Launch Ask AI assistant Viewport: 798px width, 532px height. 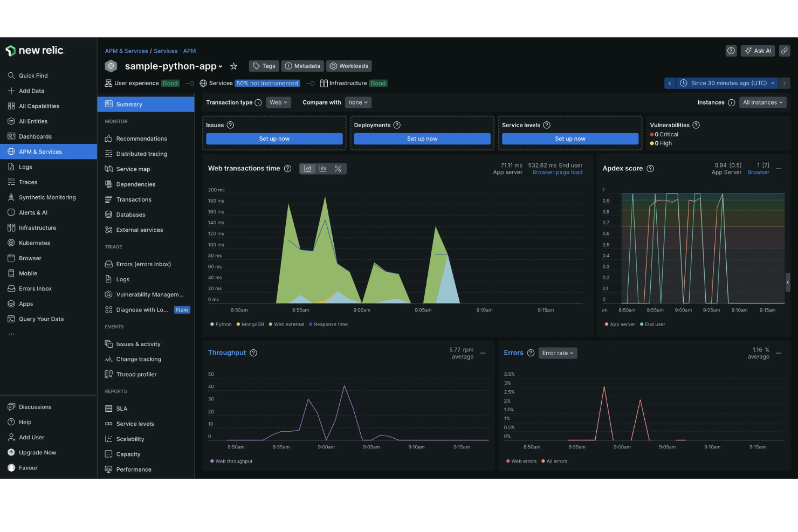click(758, 51)
